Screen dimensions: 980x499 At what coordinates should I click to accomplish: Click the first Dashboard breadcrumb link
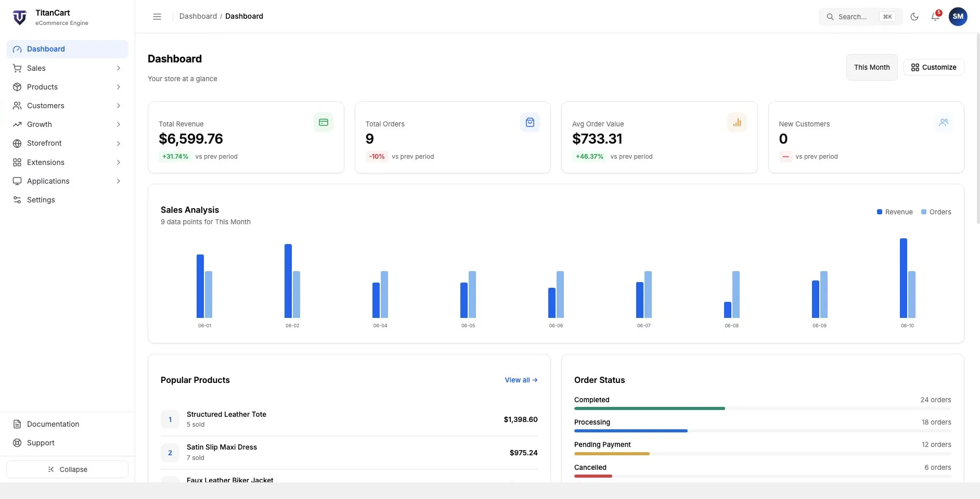(198, 16)
